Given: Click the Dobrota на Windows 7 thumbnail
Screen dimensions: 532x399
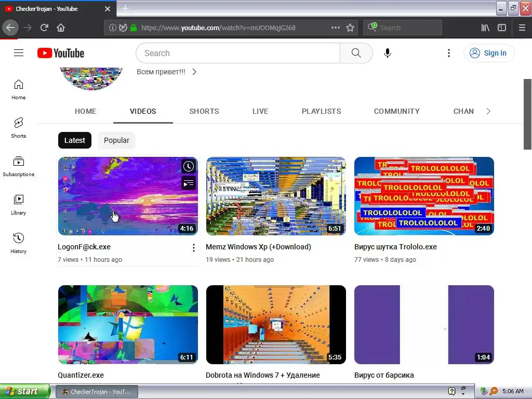Looking at the screenshot, I should pos(276,325).
